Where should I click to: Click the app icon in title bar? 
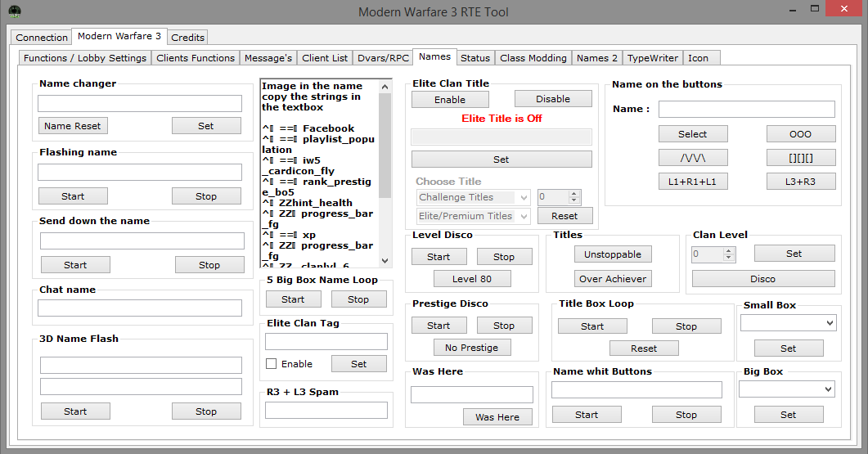(x=14, y=11)
